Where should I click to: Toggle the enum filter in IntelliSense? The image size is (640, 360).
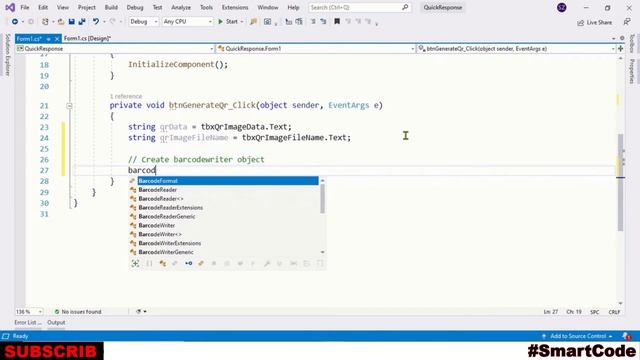pyautogui.click(x=200, y=264)
